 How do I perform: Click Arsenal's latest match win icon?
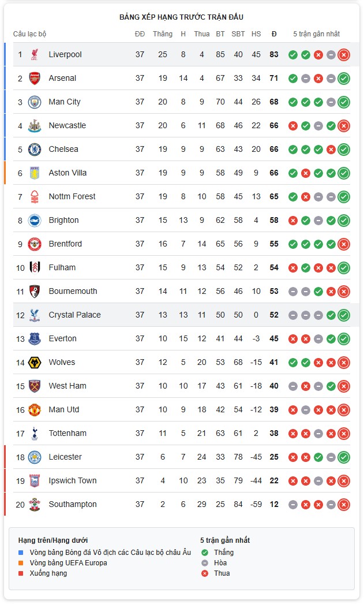[344, 79]
